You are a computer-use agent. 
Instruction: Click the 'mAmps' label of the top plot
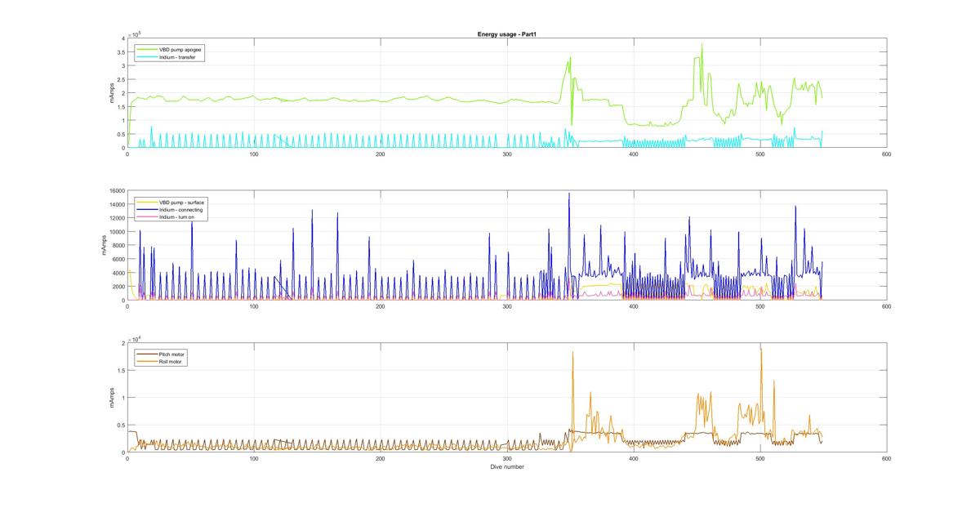(x=112, y=93)
